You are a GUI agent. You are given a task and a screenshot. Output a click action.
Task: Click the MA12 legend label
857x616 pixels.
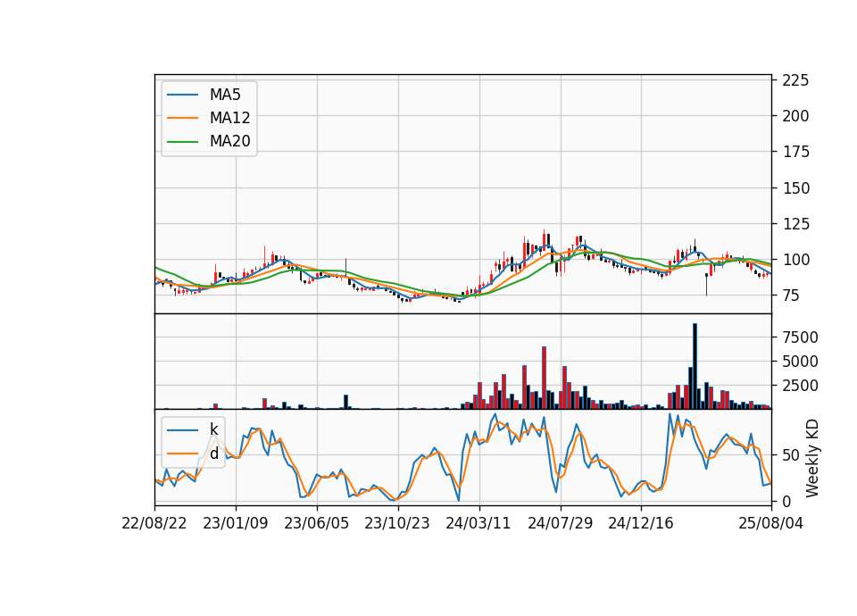[229, 118]
